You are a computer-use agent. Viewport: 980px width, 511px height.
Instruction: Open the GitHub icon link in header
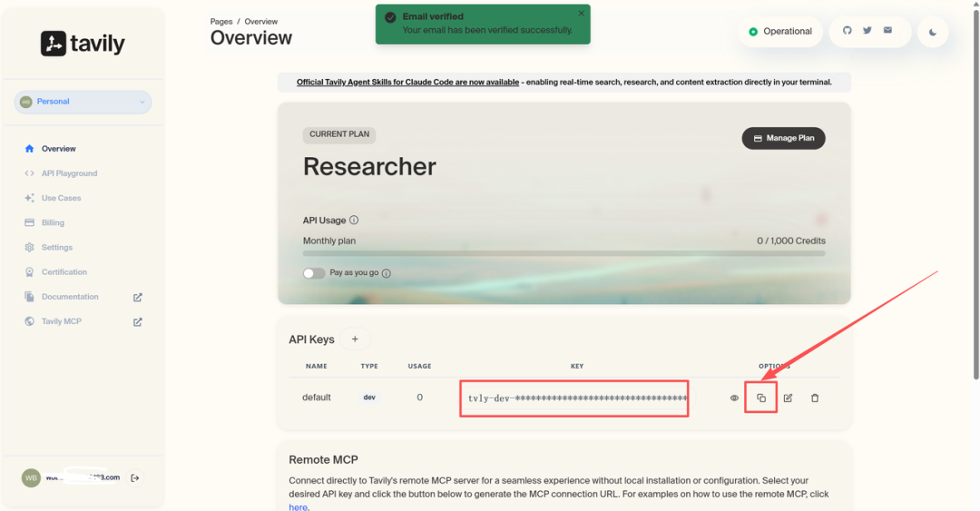[x=847, y=31]
